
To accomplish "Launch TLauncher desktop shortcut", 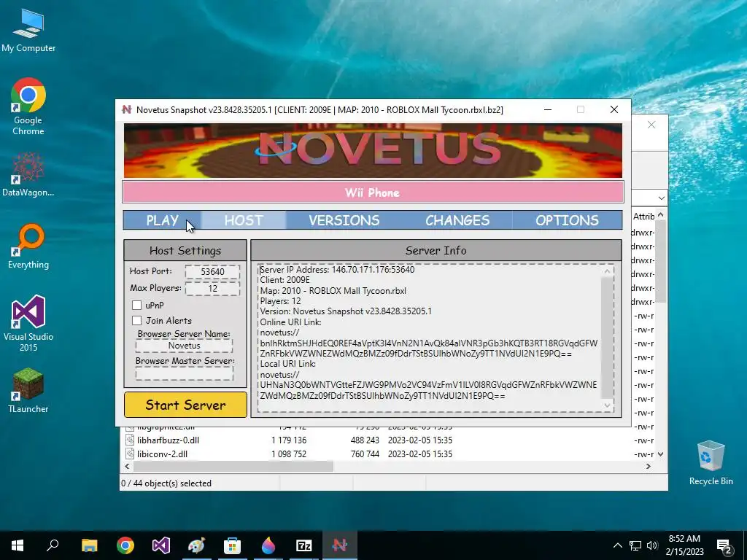I will click(x=28, y=391).
